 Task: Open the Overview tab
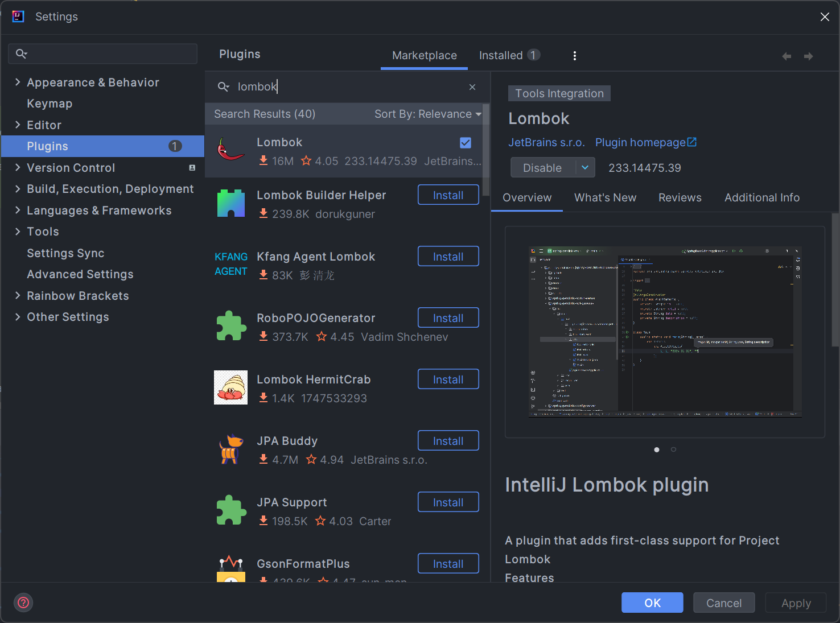click(527, 197)
